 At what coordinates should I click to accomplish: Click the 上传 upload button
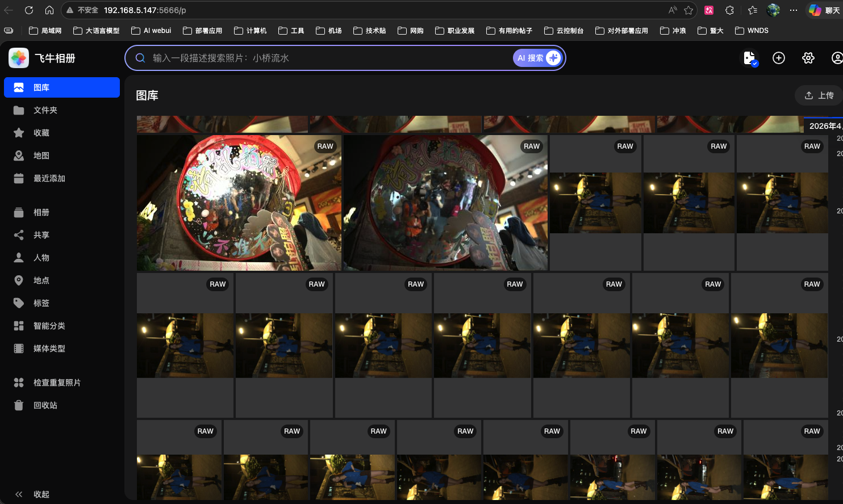coord(819,95)
